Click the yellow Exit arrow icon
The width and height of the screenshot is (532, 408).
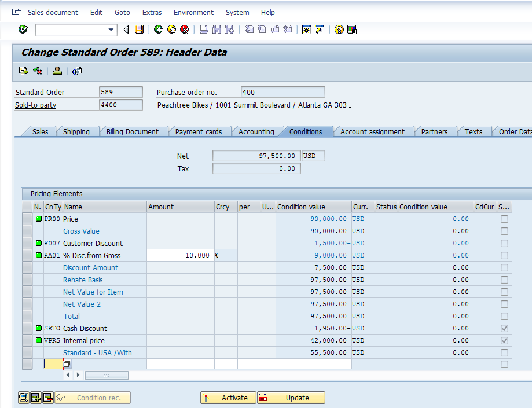tap(172, 30)
